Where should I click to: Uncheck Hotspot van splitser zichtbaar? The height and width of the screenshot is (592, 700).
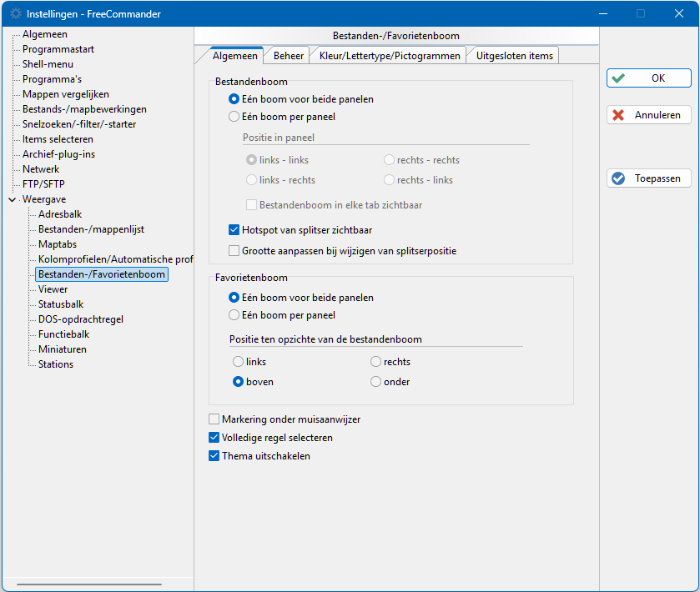234,230
